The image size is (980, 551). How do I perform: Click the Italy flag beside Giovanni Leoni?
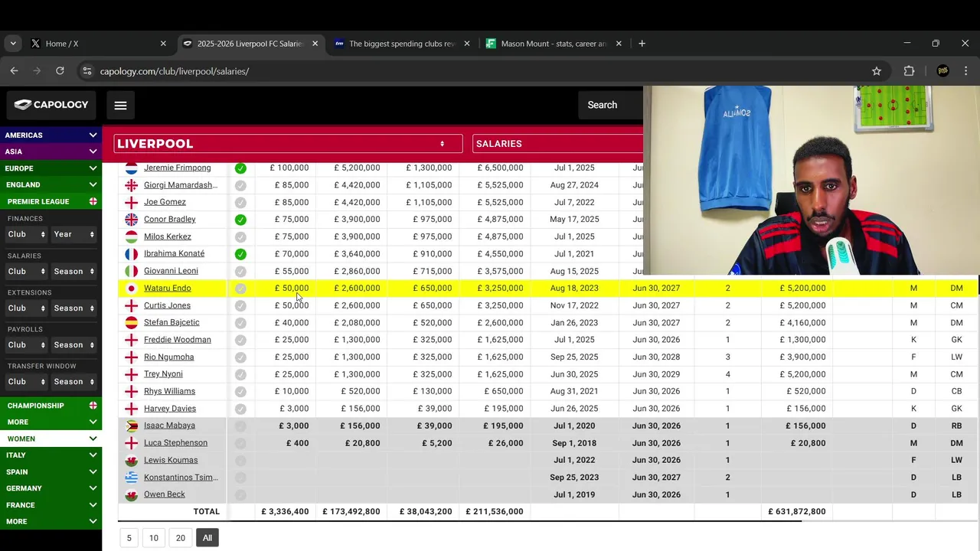(x=131, y=271)
